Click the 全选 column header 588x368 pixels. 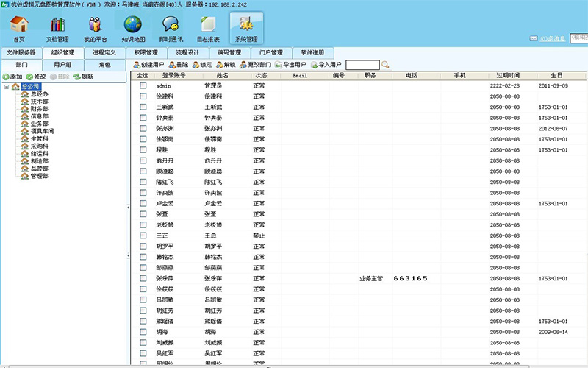tap(143, 76)
